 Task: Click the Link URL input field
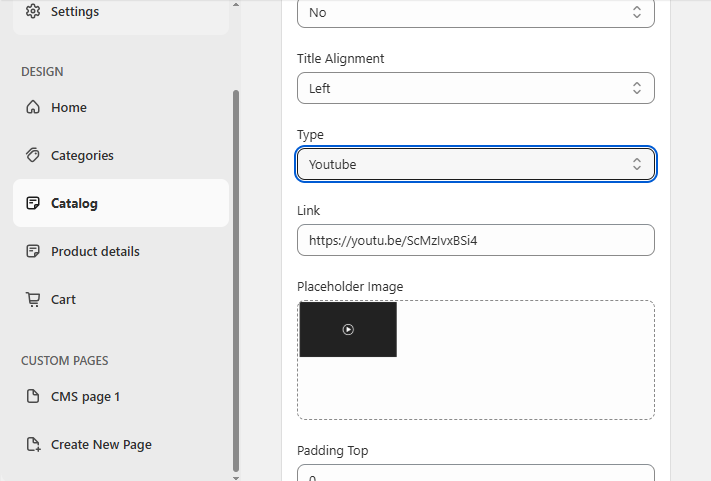476,240
